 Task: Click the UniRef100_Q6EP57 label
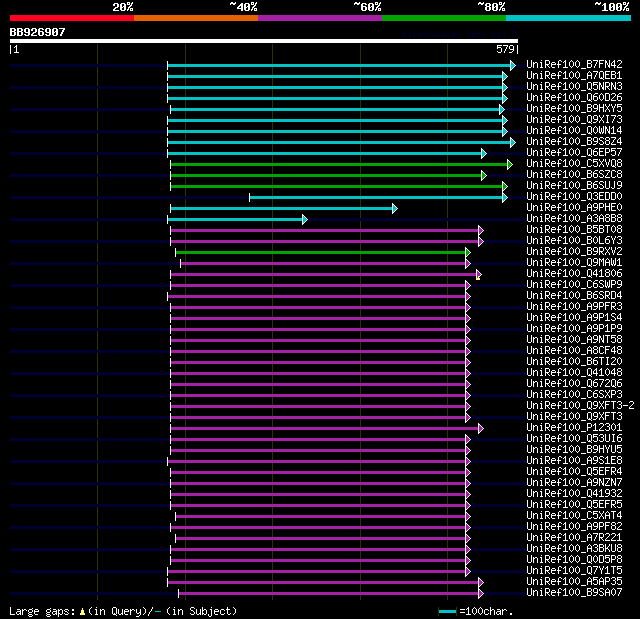pos(574,153)
